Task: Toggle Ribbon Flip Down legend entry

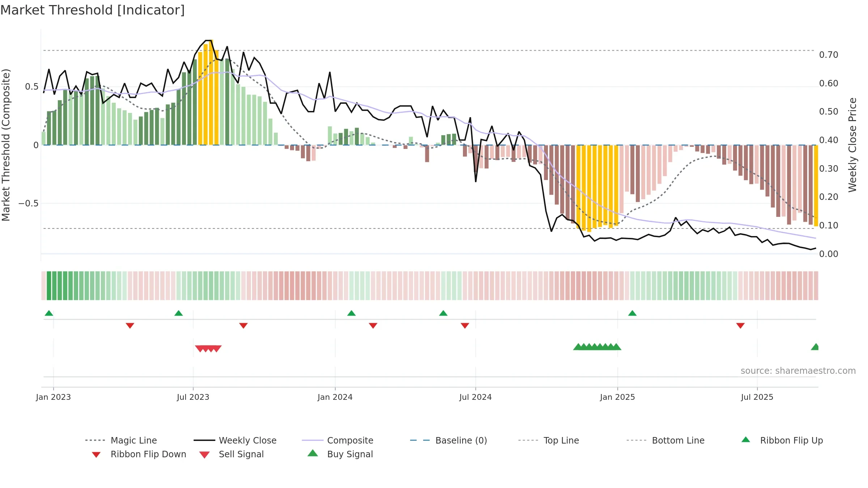Action: 139,454
